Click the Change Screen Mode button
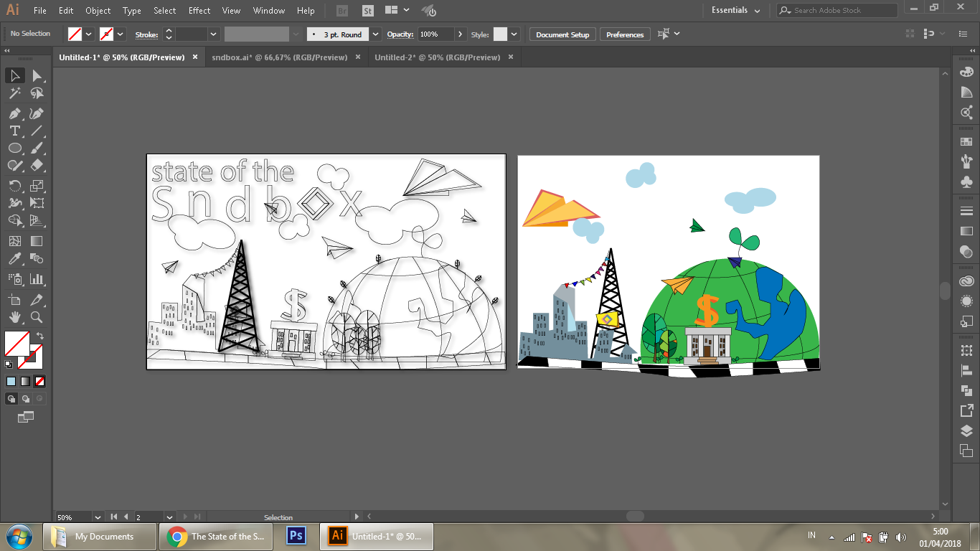980x551 pixels. (x=25, y=417)
